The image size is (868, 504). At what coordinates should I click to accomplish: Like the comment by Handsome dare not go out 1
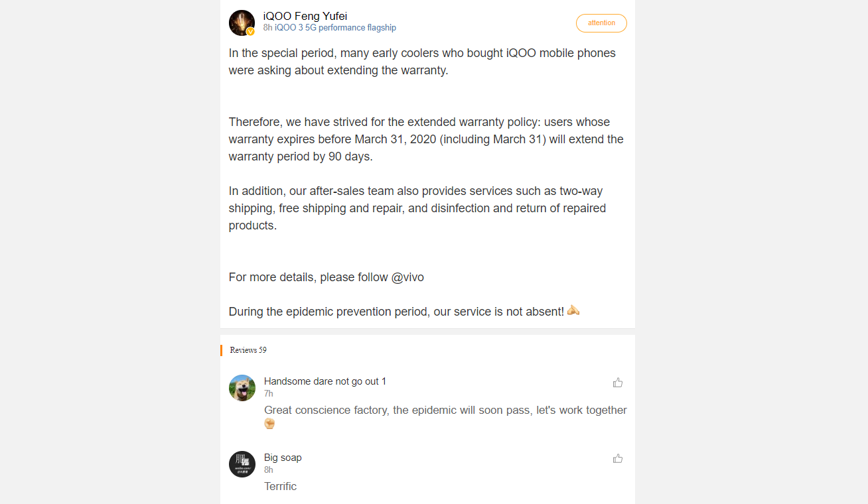pos(618,383)
